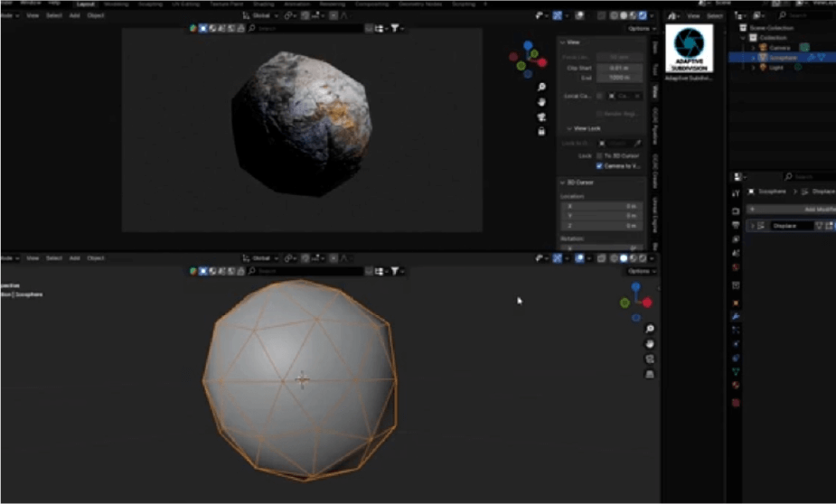Collapse the View Lock section
Image resolution: width=836 pixels, height=504 pixels.
pos(587,128)
